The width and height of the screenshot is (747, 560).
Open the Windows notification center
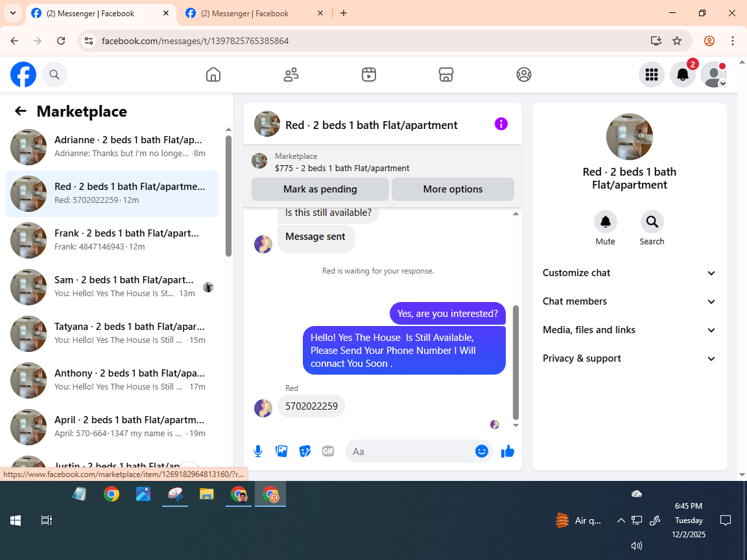(726, 520)
